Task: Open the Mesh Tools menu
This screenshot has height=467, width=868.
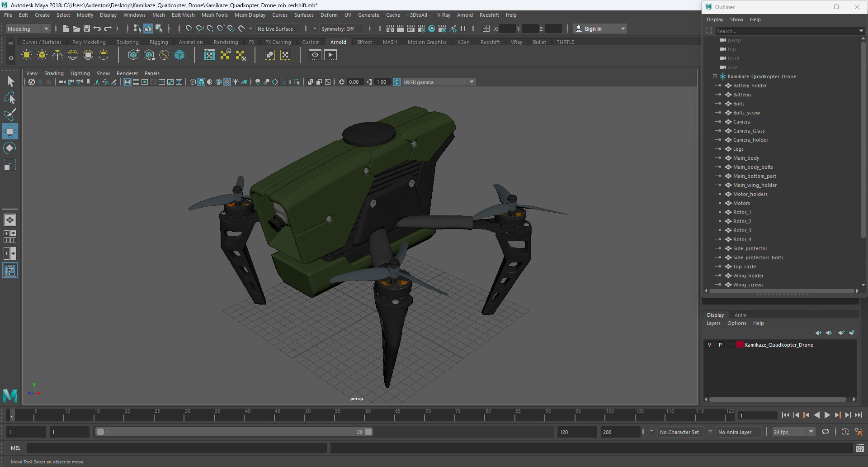Action: coord(214,15)
